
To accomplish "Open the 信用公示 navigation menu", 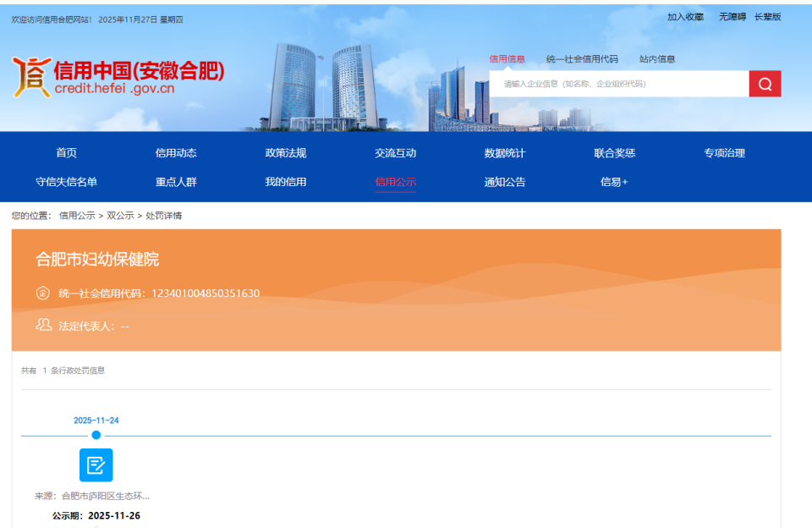I will pyautogui.click(x=395, y=182).
